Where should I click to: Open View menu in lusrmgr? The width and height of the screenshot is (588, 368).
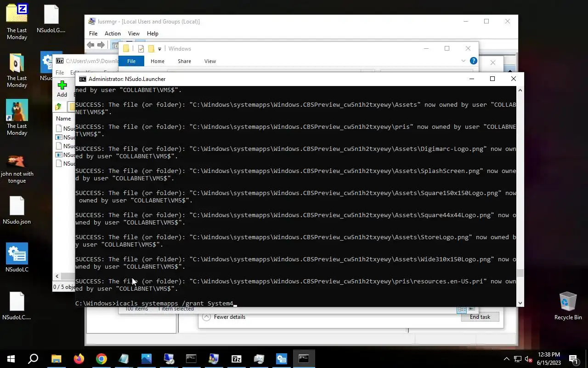tap(134, 33)
